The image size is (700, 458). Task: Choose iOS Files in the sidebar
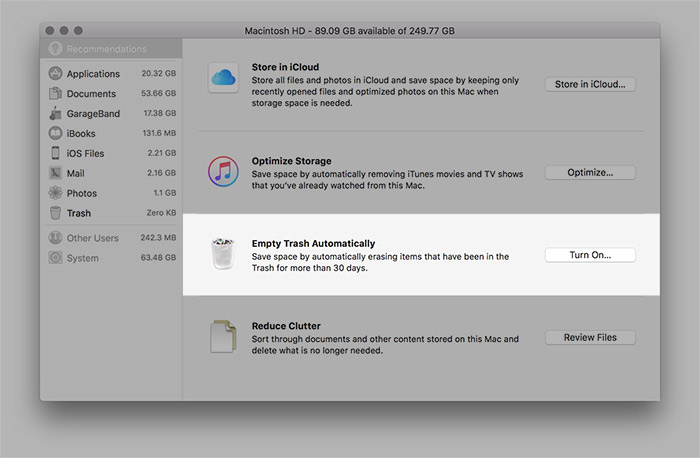(x=85, y=153)
